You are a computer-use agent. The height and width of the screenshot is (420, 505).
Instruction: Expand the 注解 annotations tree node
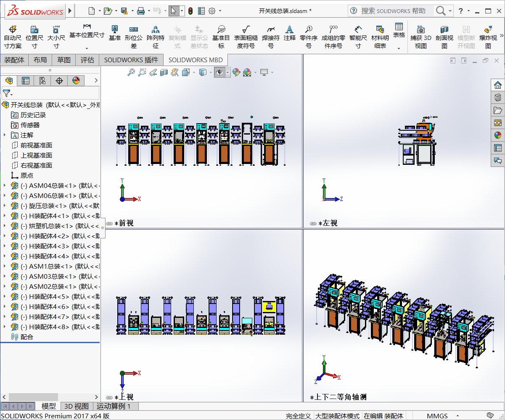click(5, 135)
